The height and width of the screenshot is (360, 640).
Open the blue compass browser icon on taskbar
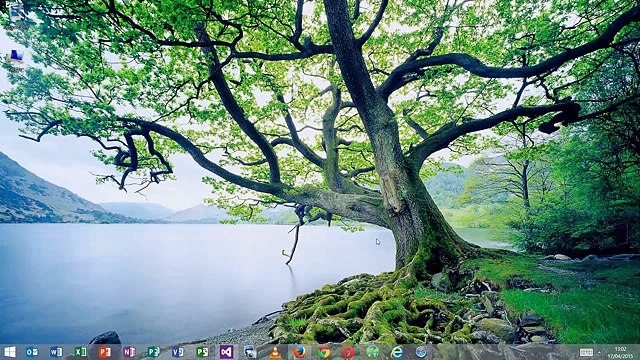421,352
